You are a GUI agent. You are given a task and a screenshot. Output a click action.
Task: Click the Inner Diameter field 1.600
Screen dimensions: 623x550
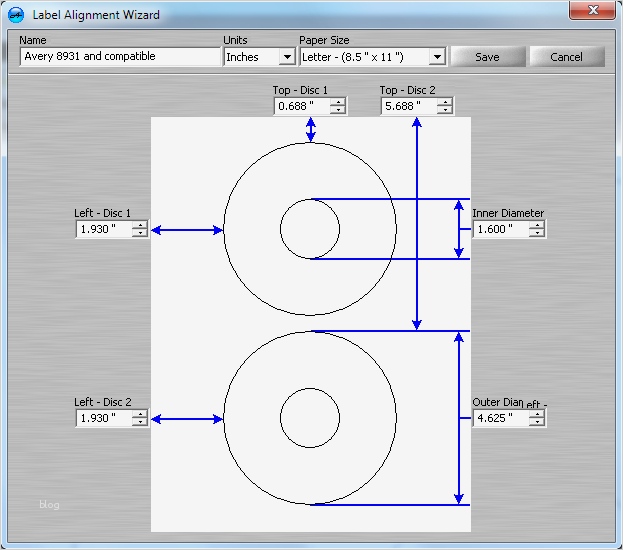coord(501,229)
